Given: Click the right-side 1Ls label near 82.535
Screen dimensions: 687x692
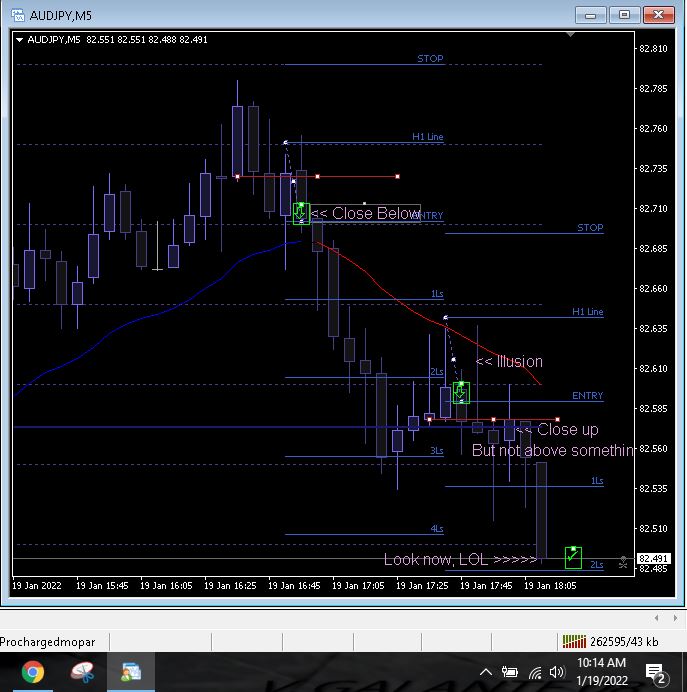Looking at the screenshot, I should tap(597, 480).
